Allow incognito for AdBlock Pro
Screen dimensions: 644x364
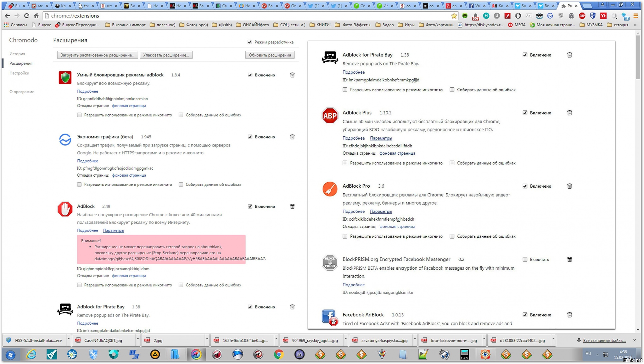pos(345,236)
